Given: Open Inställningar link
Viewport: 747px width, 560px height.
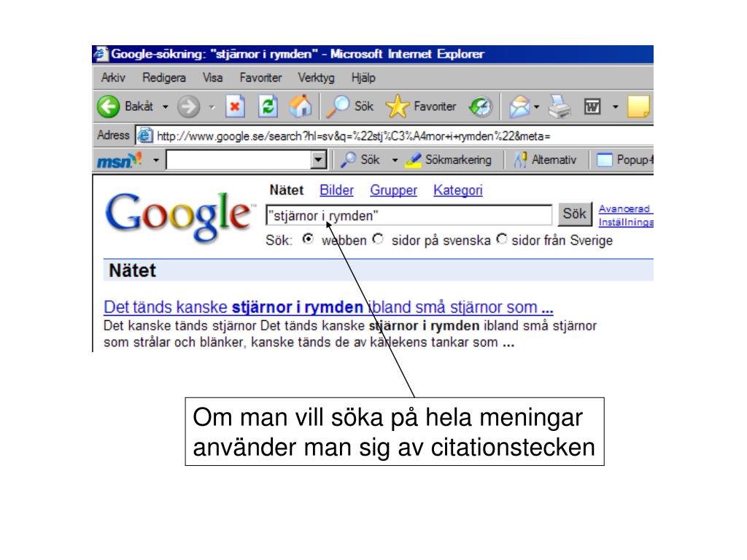Looking at the screenshot, I should pos(625,222).
